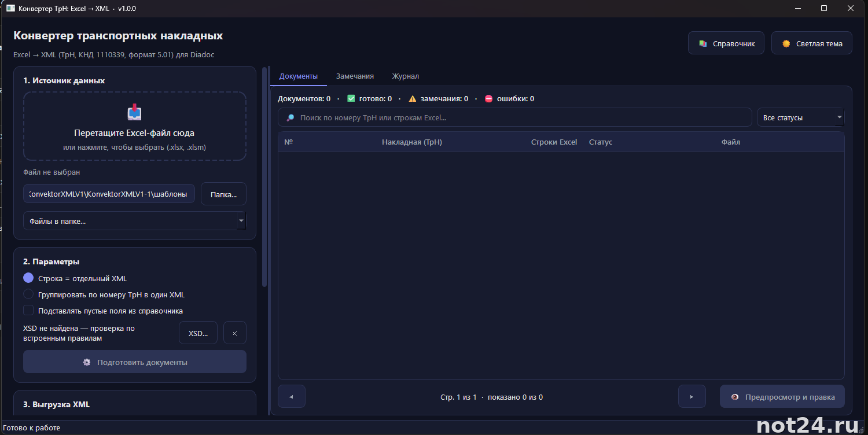Open the Все статусы filter dropdown
The height and width of the screenshot is (435, 868).
click(x=800, y=117)
